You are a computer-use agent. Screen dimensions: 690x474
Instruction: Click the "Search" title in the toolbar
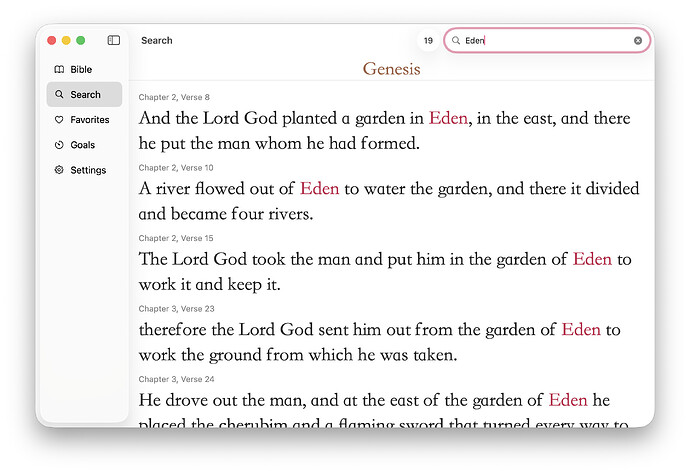[157, 41]
